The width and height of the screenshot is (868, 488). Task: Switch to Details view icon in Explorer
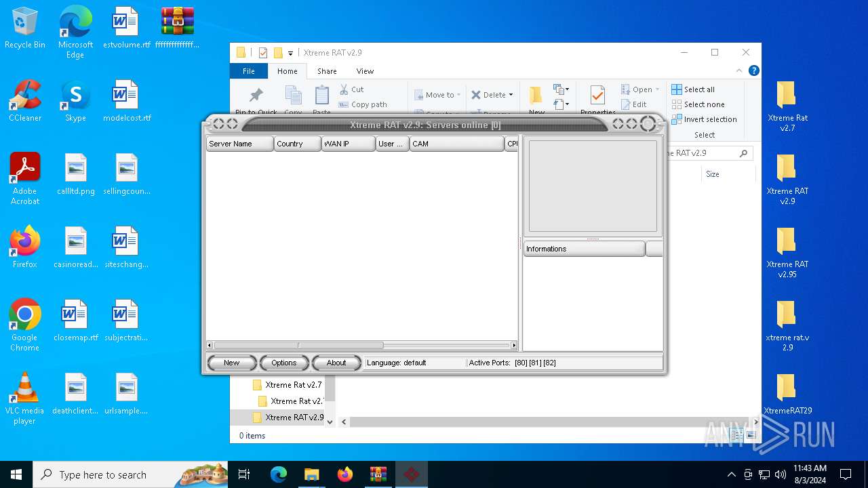[737, 435]
